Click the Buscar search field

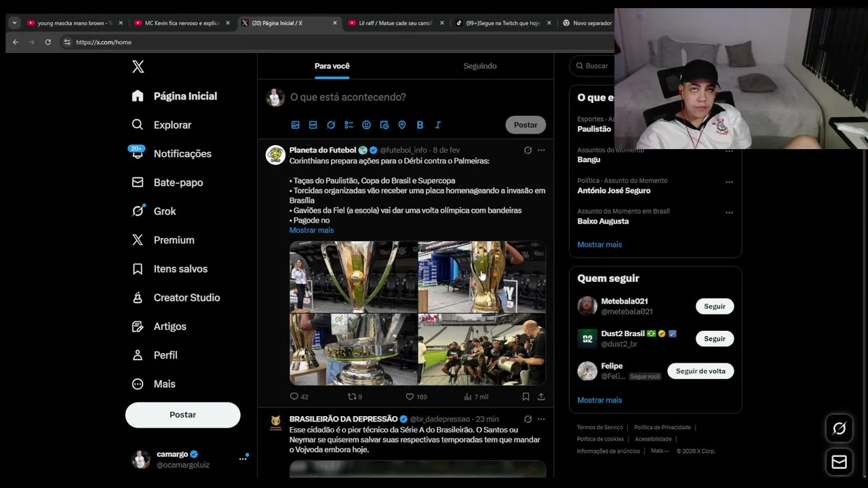[x=592, y=66]
